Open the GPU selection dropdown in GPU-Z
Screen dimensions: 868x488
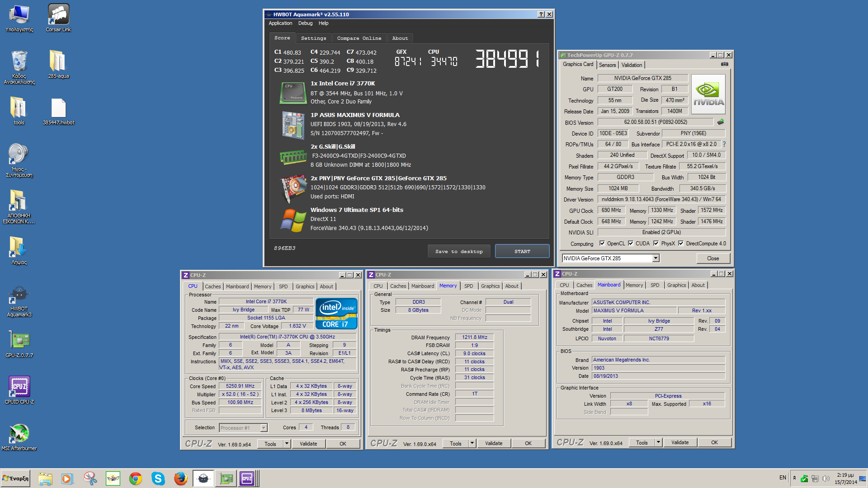pyautogui.click(x=656, y=258)
